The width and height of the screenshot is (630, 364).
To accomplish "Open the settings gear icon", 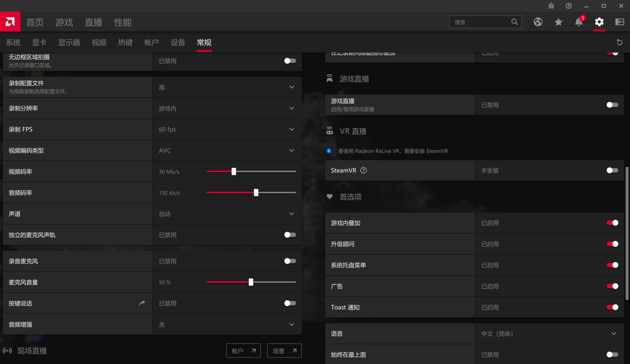I will click(x=599, y=22).
